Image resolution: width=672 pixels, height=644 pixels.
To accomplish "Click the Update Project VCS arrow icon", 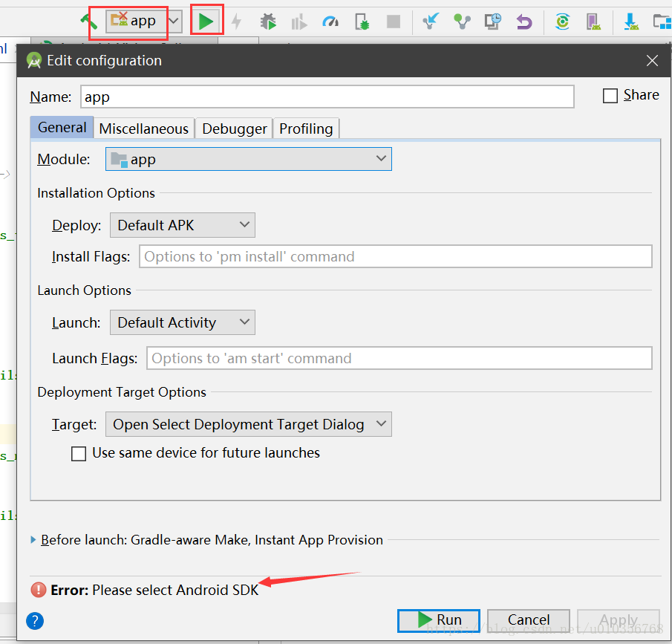I will 431,21.
